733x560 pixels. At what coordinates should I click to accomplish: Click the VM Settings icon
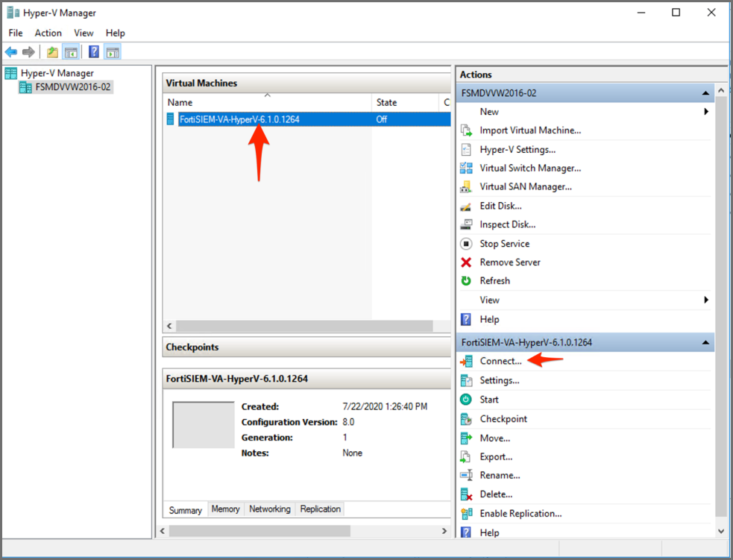click(466, 380)
